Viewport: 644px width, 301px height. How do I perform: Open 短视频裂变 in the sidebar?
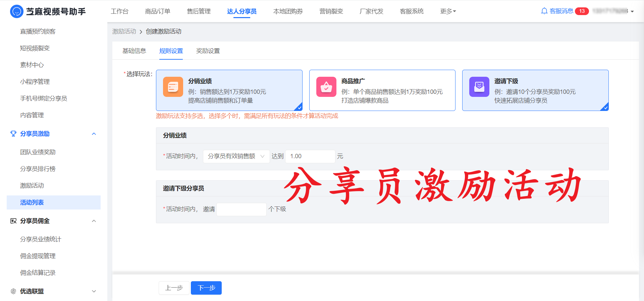click(x=35, y=48)
